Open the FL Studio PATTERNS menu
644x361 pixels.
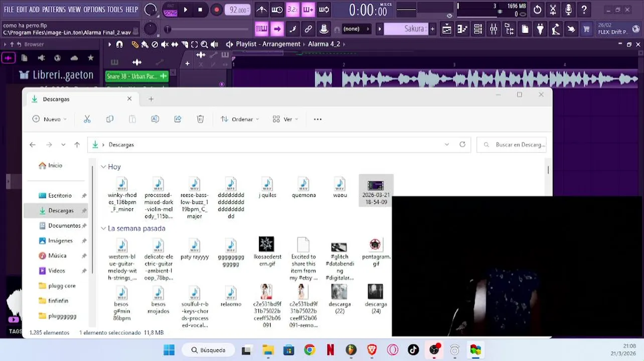pos(54,10)
